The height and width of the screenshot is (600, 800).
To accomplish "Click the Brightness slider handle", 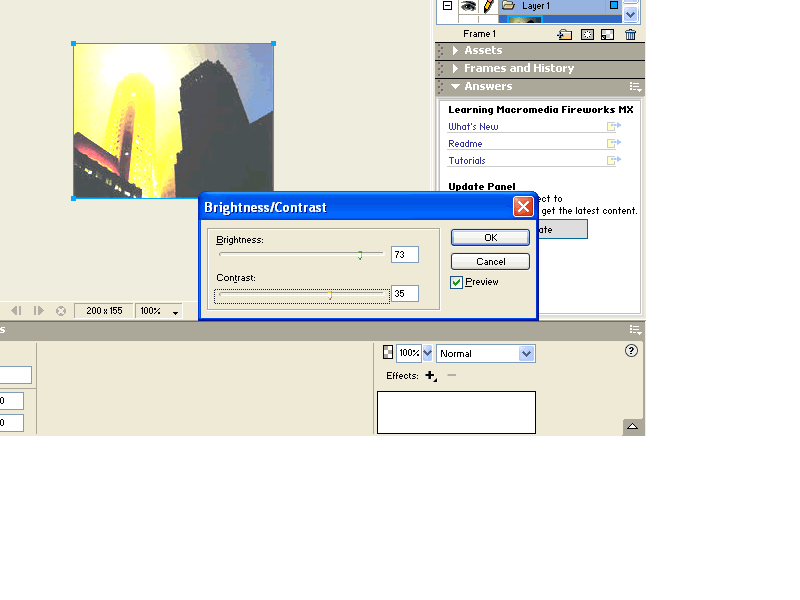I will [x=360, y=254].
